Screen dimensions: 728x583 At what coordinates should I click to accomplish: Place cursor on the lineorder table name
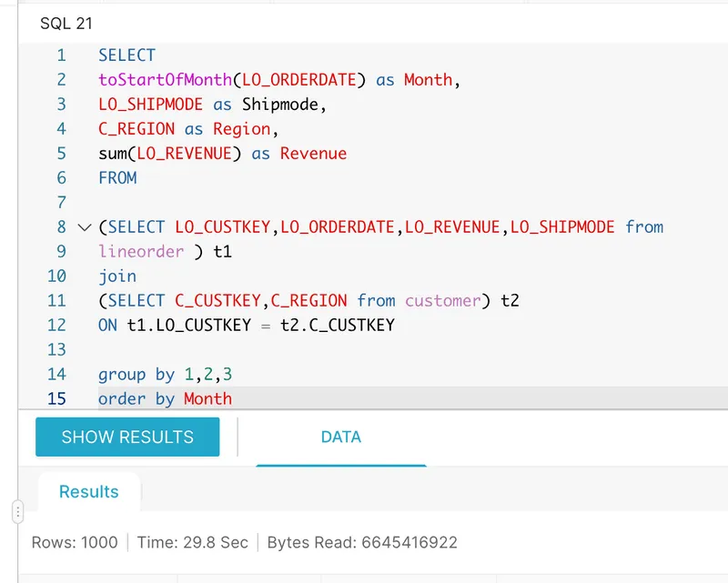(142, 251)
